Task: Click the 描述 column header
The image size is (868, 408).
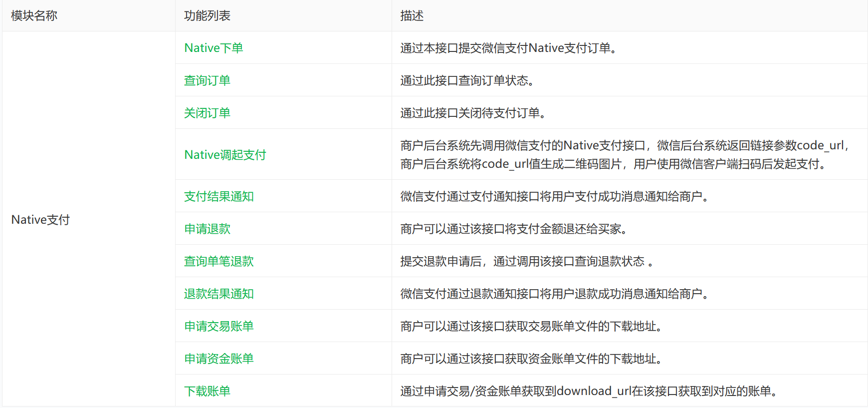Action: click(412, 16)
